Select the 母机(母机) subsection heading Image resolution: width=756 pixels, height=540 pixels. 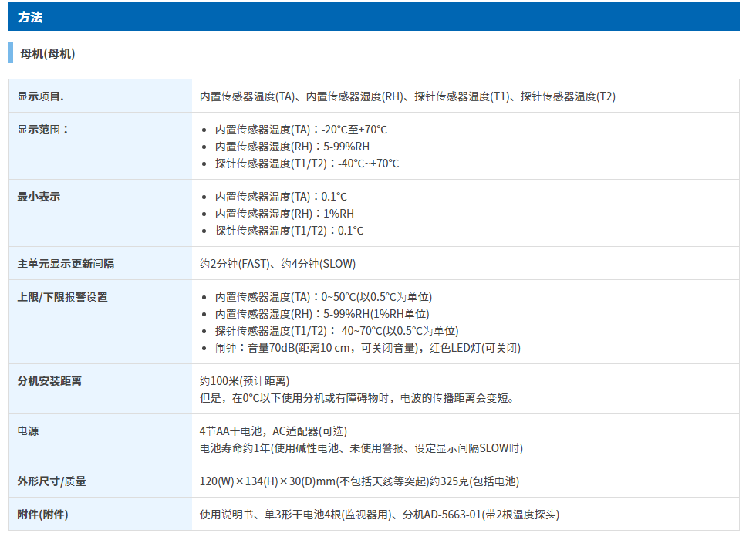[47, 54]
